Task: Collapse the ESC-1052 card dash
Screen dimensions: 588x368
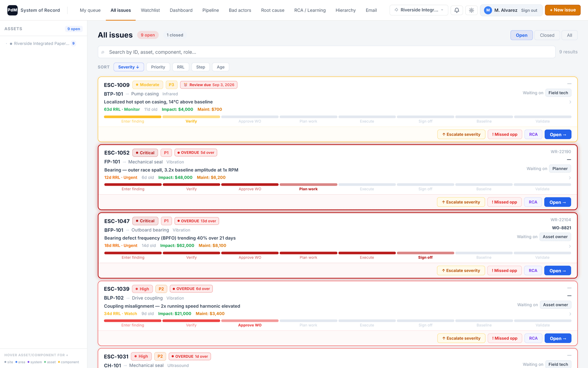Action: coord(569,160)
